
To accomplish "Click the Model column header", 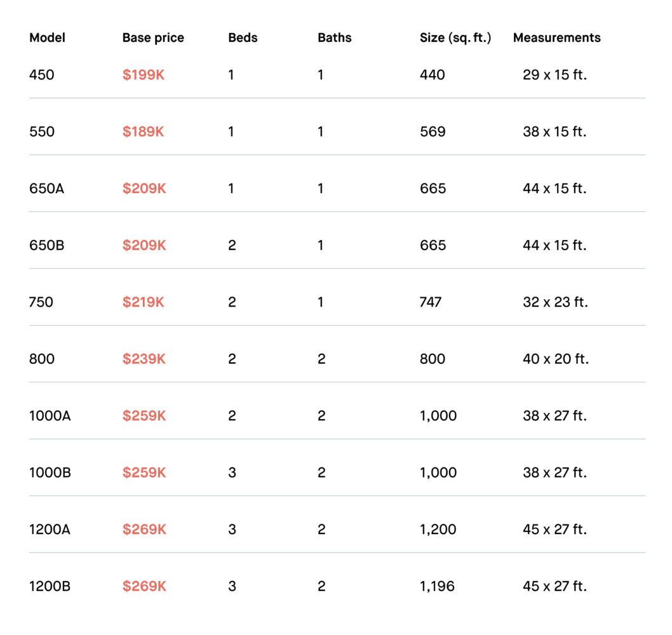I will click(x=47, y=37).
